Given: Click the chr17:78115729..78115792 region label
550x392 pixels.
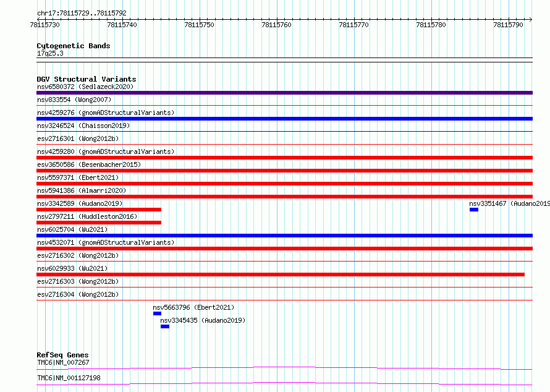Looking at the screenshot, I should point(82,14).
